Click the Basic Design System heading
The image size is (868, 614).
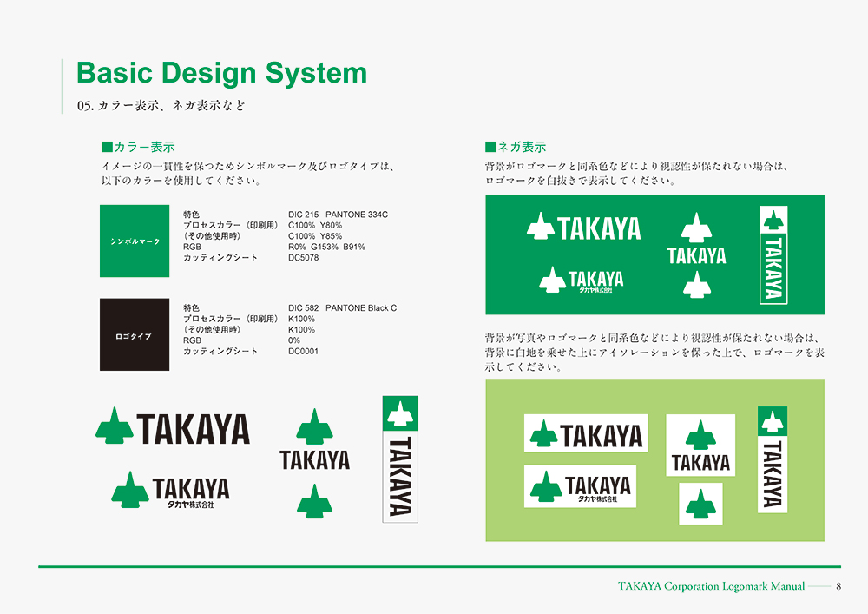pyautogui.click(x=222, y=73)
